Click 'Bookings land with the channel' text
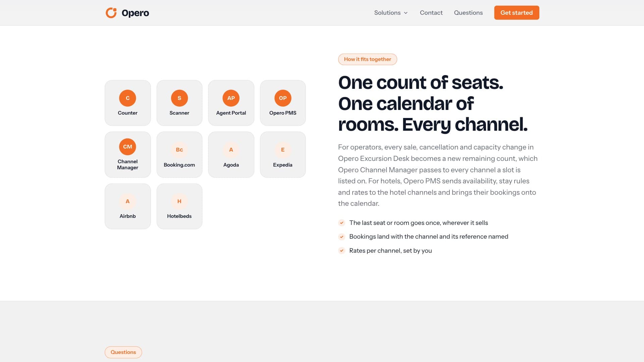The height and width of the screenshot is (362, 644). (x=429, y=237)
